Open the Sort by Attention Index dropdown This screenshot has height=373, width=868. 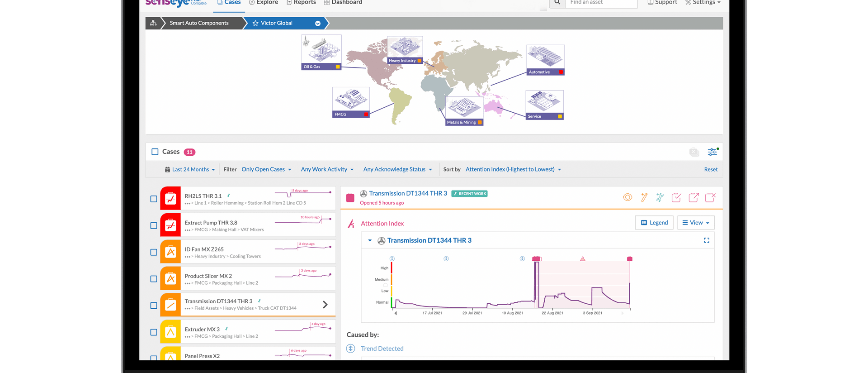coord(513,169)
